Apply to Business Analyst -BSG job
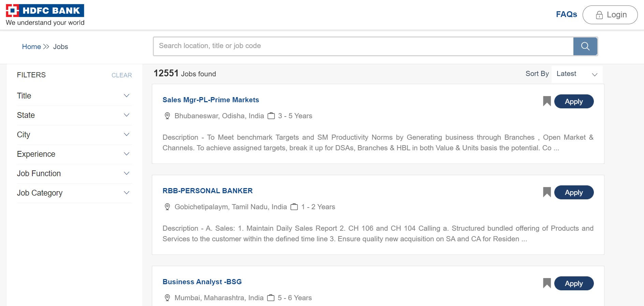The width and height of the screenshot is (644, 306). pyautogui.click(x=574, y=284)
